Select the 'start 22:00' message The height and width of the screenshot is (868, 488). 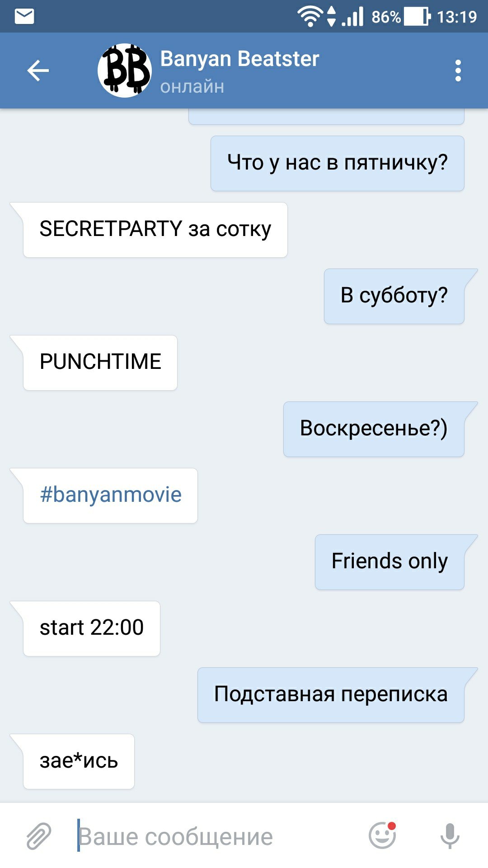click(x=92, y=628)
